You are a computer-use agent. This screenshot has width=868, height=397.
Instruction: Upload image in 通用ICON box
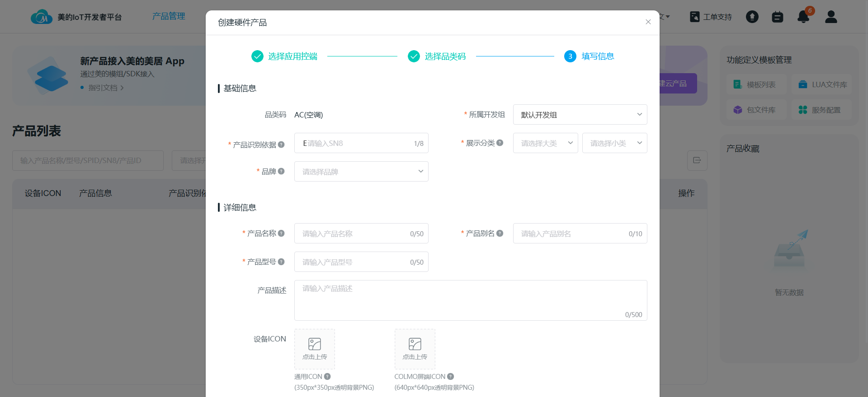pyautogui.click(x=315, y=349)
